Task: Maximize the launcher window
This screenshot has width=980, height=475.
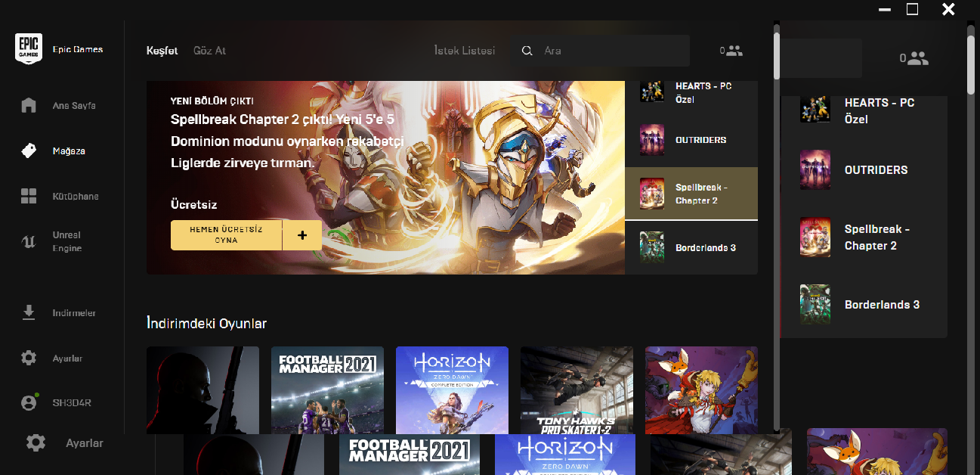Action: [x=913, y=9]
